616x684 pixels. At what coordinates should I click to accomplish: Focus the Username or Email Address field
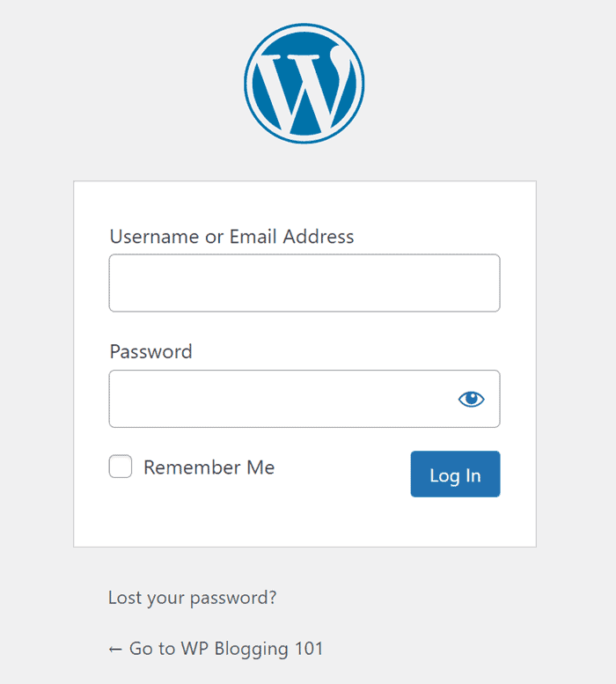coord(304,283)
